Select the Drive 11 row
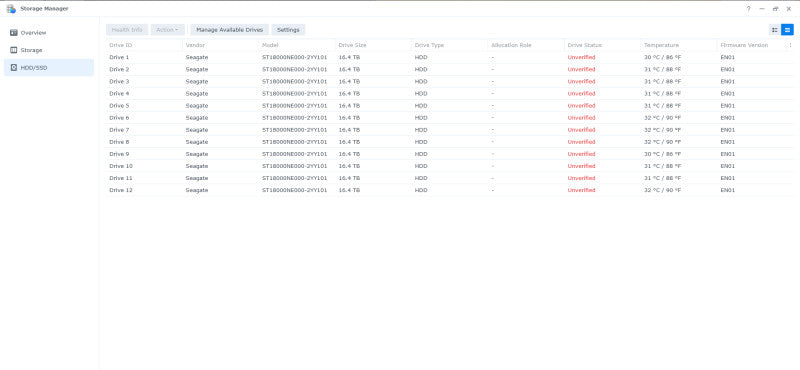 (449, 178)
